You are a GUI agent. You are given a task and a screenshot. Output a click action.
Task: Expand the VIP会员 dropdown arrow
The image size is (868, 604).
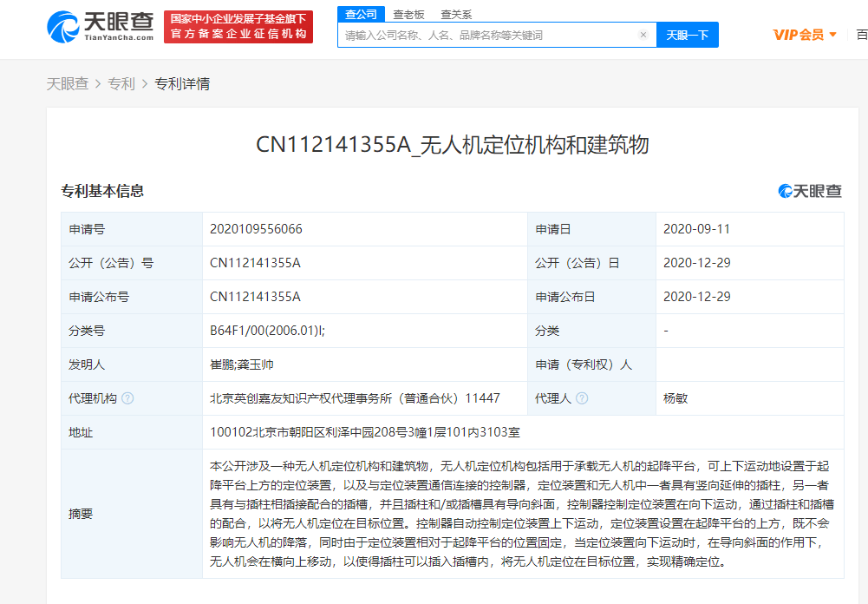(833, 35)
